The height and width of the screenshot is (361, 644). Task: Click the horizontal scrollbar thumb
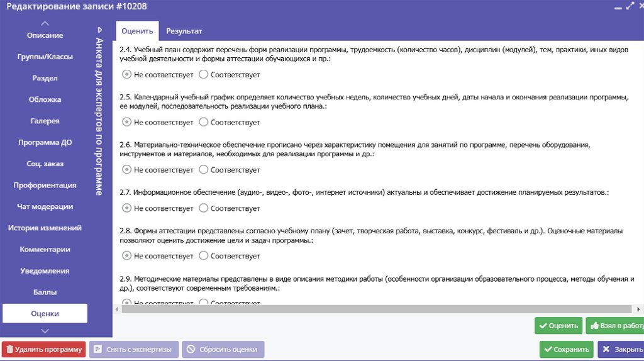pyautogui.click(x=376, y=309)
